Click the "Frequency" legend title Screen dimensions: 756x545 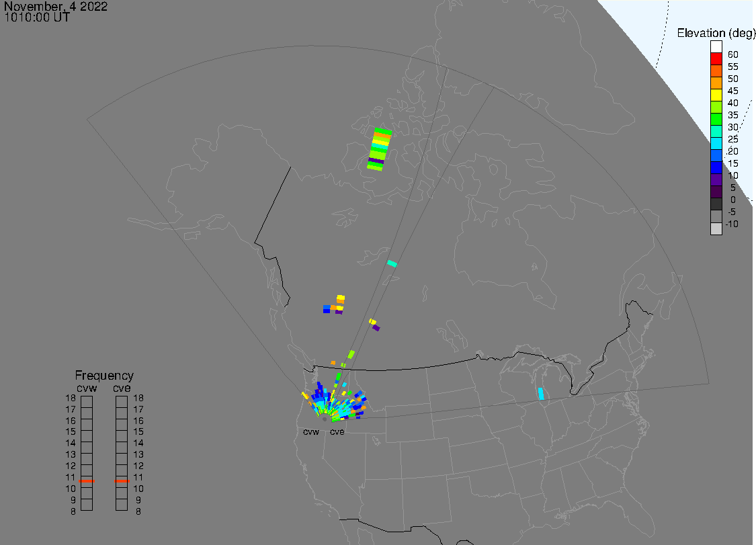(x=104, y=375)
